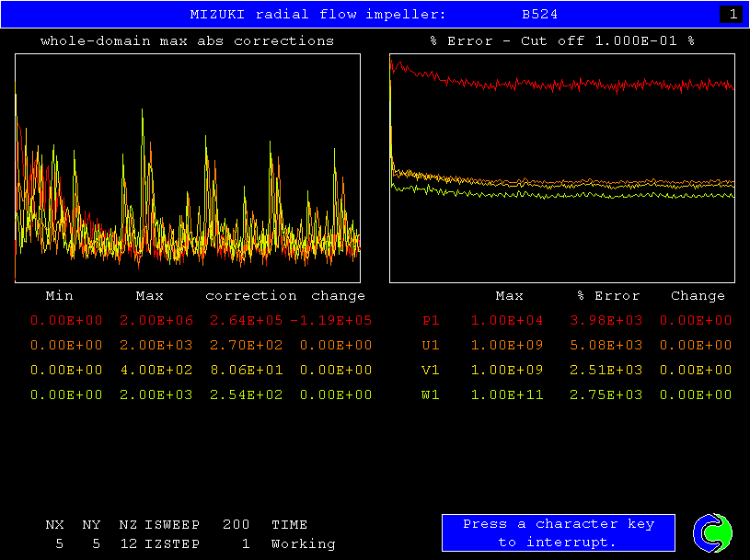Image resolution: width=750 pixels, height=560 pixels.
Task: Select the V1 variable label
Action: (x=431, y=371)
